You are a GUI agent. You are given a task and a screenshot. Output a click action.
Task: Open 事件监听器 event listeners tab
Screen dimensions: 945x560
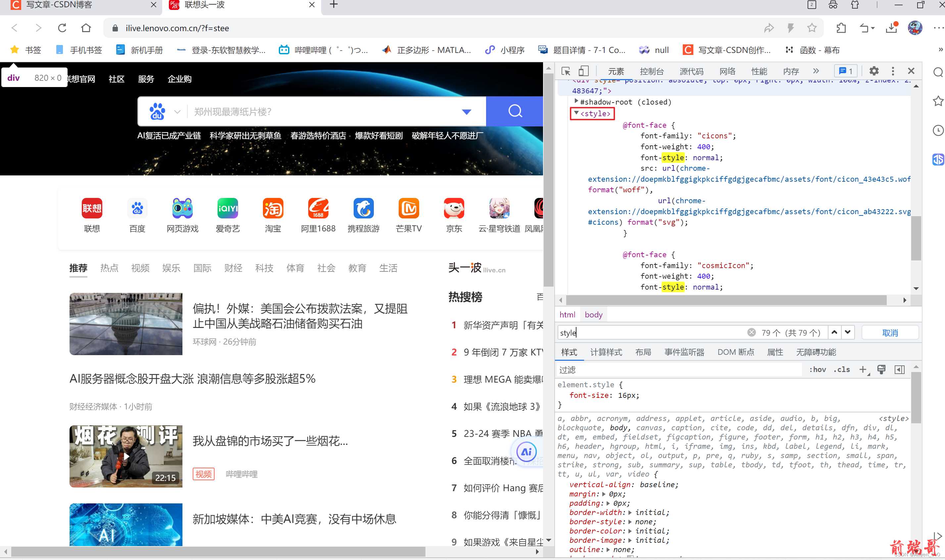(684, 352)
